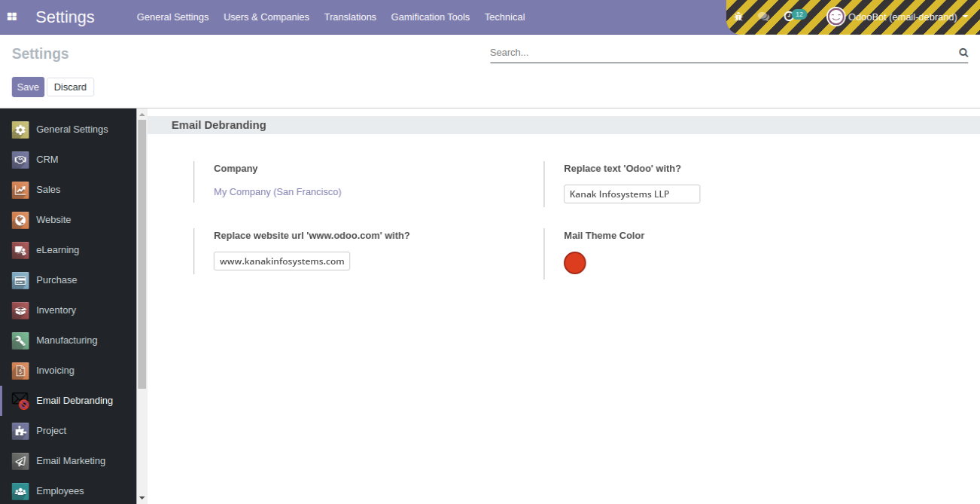Viewport: 980px width, 504px height.
Task: Select Inventory settings tab
Action: coord(68,310)
